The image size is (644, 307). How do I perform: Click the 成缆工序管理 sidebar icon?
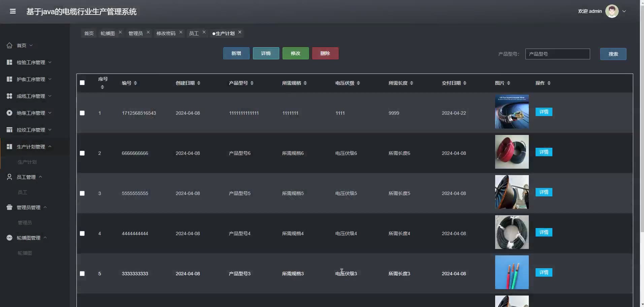coord(9,96)
